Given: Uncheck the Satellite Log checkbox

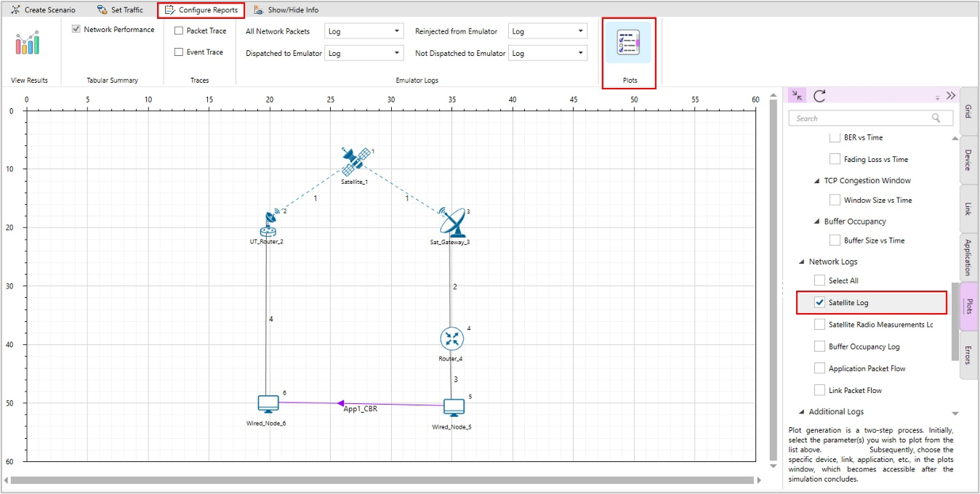Looking at the screenshot, I should 820,303.
